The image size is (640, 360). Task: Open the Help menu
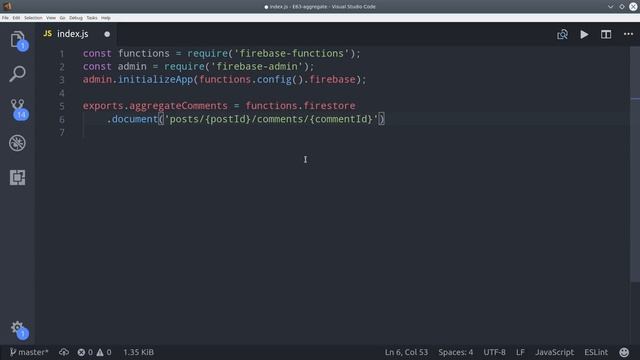click(106, 18)
